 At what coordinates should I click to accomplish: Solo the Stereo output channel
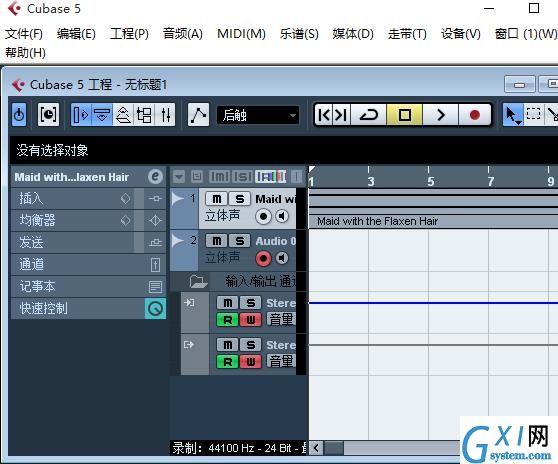point(251,345)
